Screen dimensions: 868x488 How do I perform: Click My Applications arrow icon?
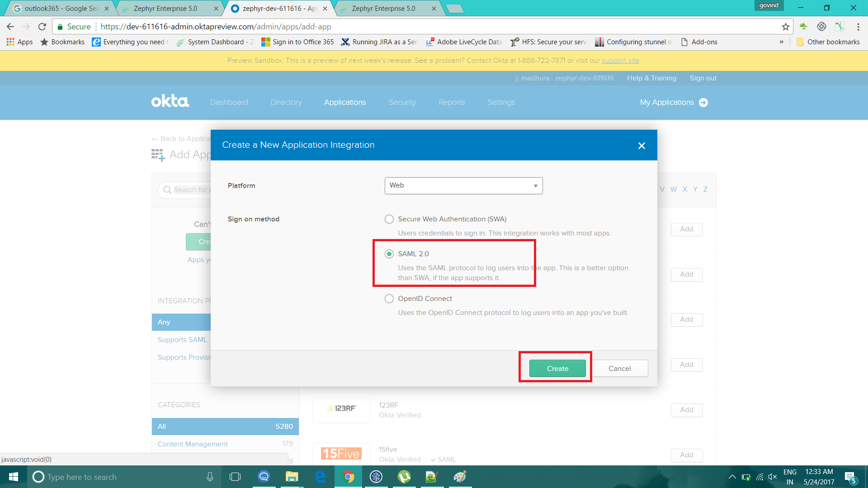click(703, 103)
